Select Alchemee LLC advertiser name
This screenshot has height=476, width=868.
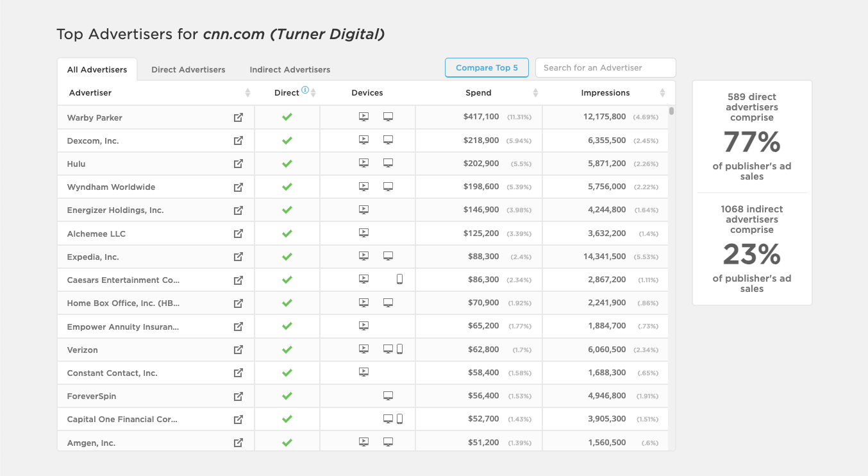click(x=96, y=234)
